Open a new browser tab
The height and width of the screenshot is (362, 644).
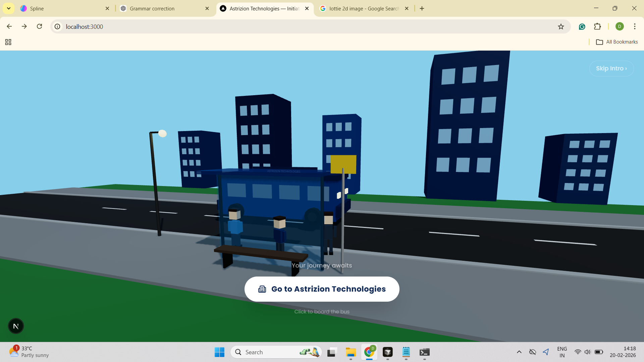pyautogui.click(x=422, y=8)
